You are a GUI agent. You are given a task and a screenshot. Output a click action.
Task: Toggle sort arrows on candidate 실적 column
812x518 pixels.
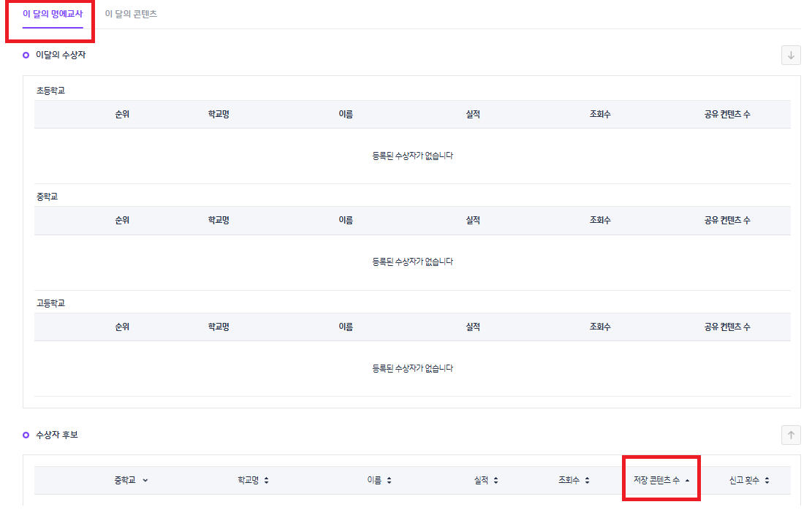pyautogui.click(x=496, y=481)
